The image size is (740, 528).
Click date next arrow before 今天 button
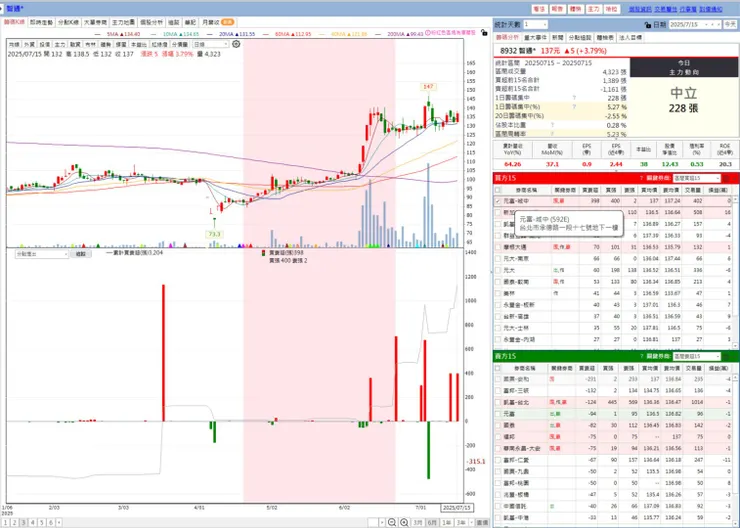point(719,25)
